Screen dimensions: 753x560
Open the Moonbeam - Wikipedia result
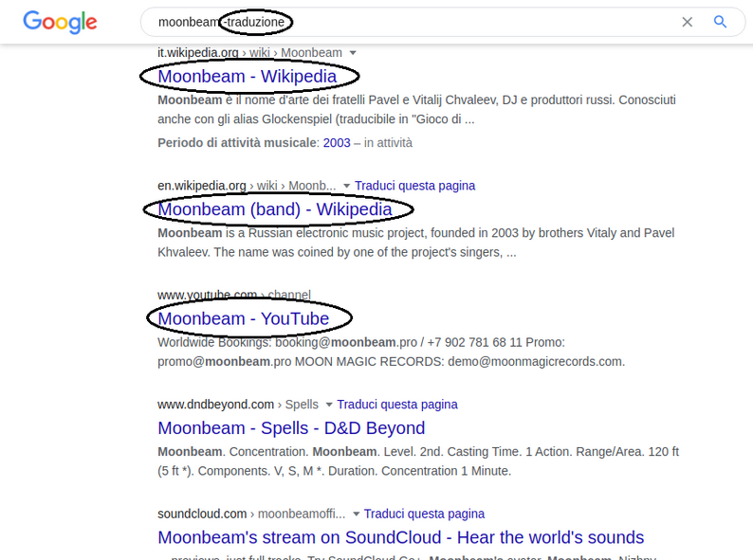coord(248,77)
